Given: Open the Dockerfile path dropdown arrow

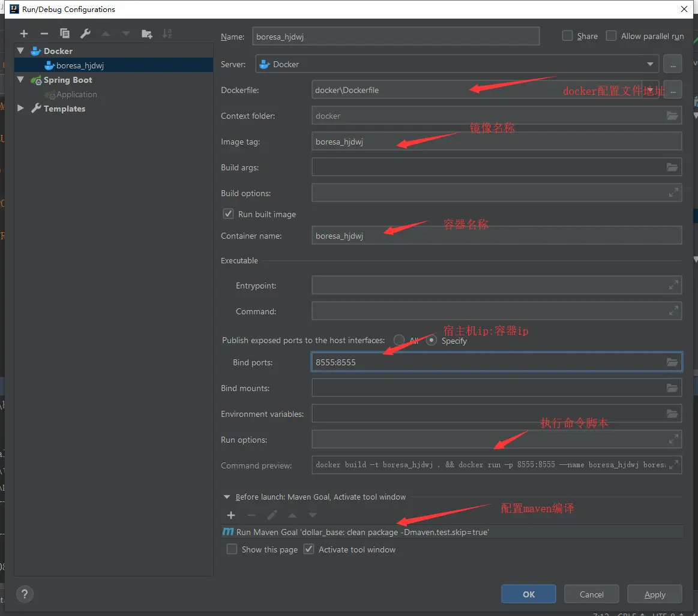Looking at the screenshot, I should (x=651, y=91).
